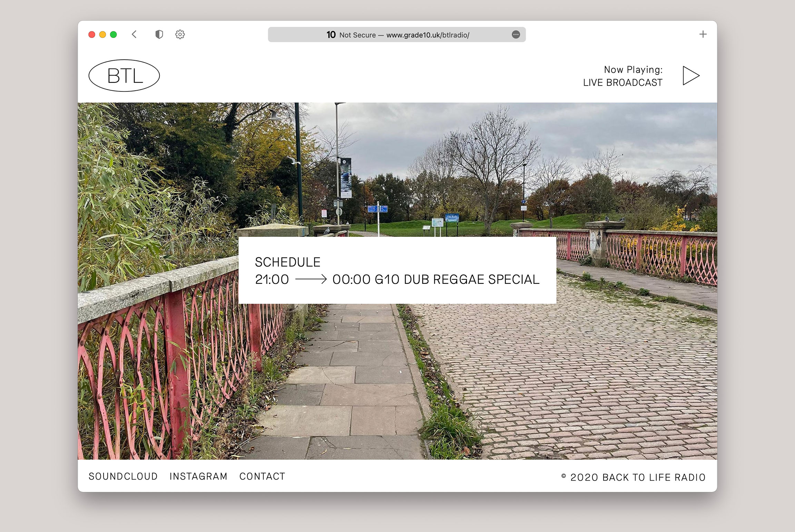The image size is (795, 532).
Task: Open the CONTACT footer link
Action: 262,476
